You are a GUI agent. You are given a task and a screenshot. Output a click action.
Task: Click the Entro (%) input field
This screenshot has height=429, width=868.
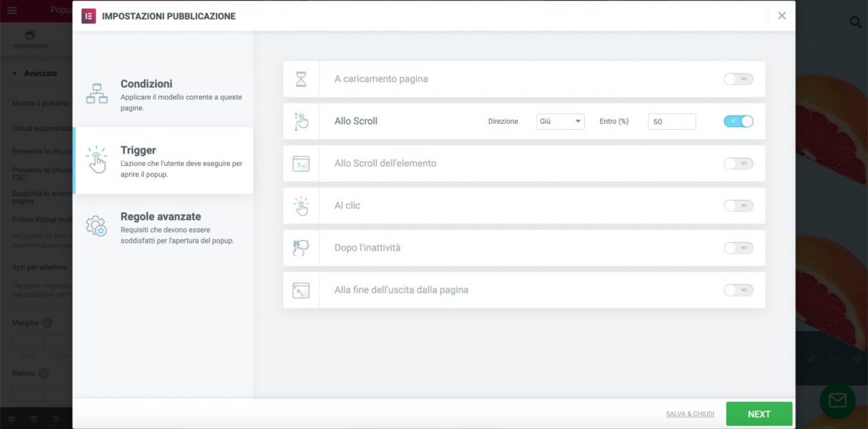(x=671, y=121)
